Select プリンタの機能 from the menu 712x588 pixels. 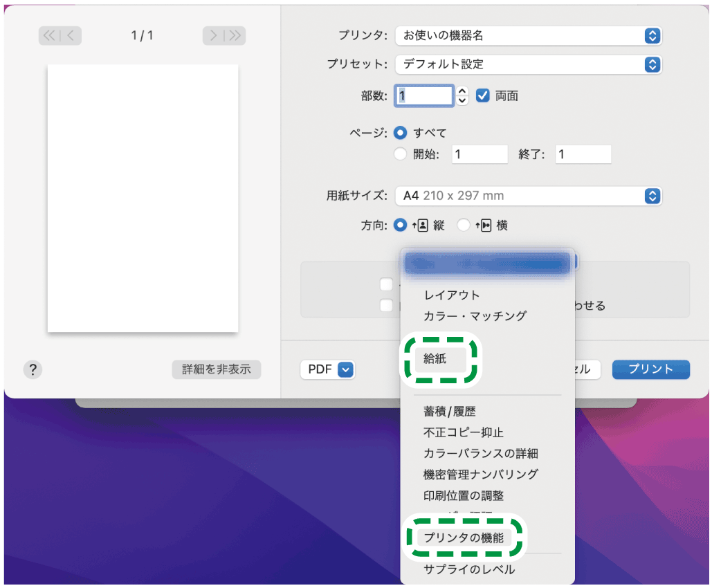pyautogui.click(x=464, y=537)
